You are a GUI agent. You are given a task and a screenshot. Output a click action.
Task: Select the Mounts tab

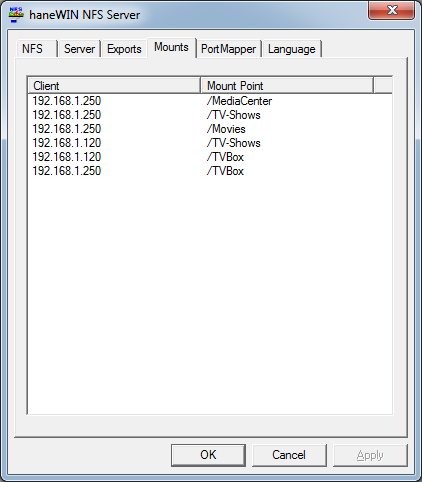(x=171, y=47)
